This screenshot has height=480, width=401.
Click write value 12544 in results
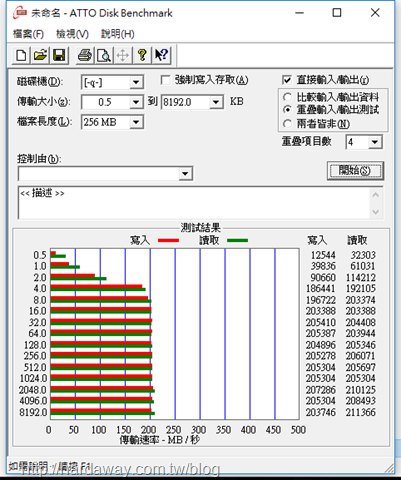click(x=323, y=255)
